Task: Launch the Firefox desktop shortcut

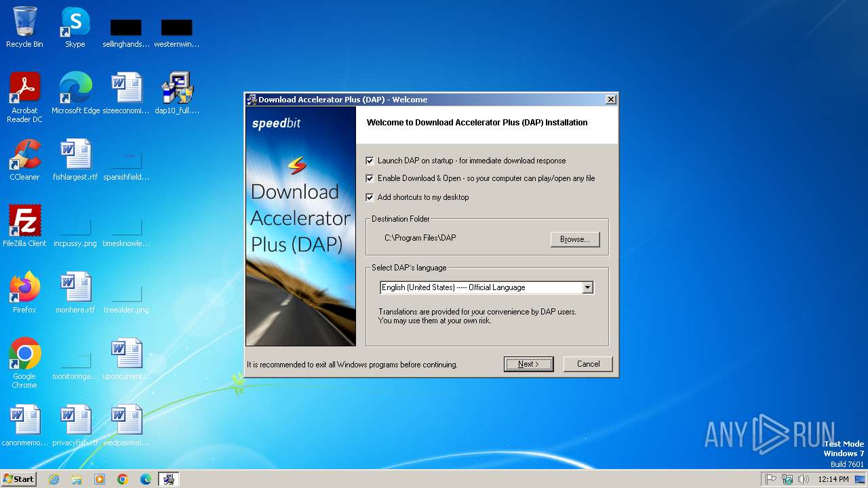Action: (x=24, y=293)
